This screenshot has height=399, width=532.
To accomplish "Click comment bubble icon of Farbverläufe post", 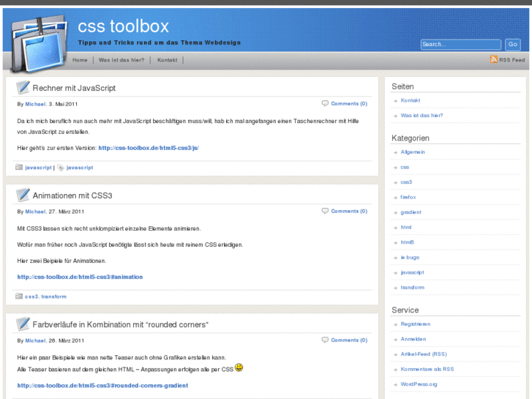I will (x=325, y=340).
